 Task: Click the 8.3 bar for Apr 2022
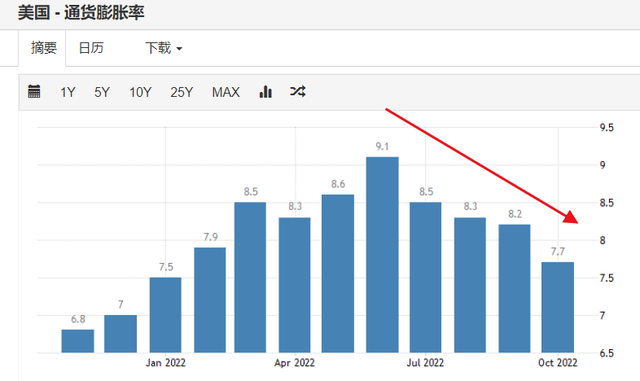[295, 285]
